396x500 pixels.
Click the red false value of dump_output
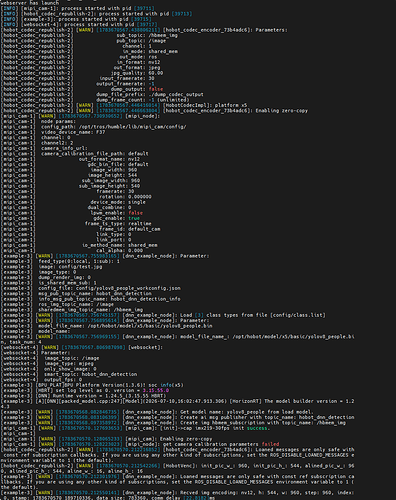point(156,89)
